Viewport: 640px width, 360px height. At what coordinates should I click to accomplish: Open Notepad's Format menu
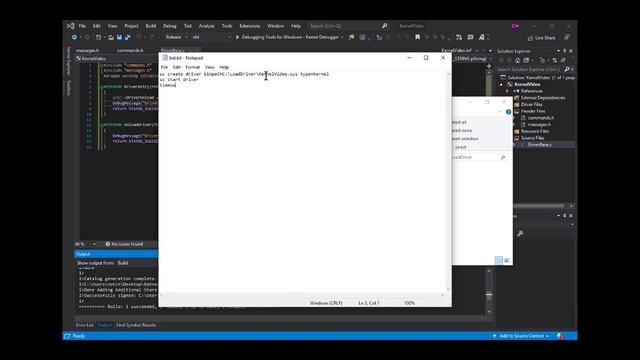coord(193,67)
